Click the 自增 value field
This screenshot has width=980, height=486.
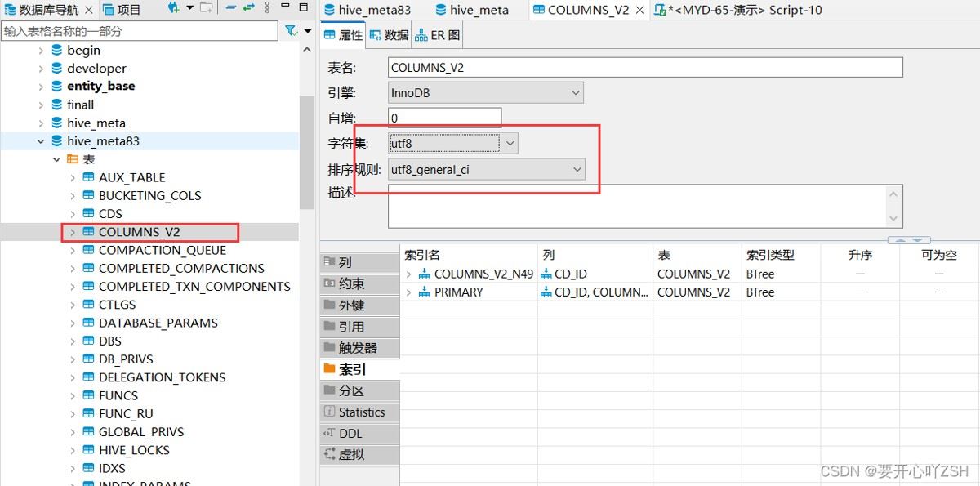[445, 118]
